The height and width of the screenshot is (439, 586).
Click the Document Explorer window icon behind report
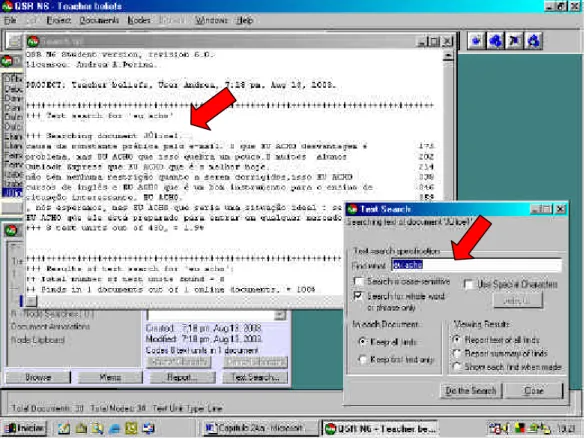pyautogui.click(x=7, y=61)
